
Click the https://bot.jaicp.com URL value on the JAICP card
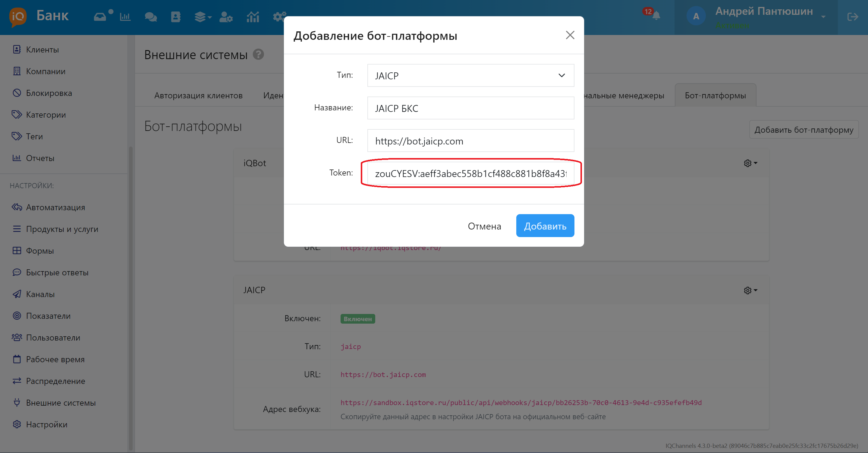coord(383,374)
